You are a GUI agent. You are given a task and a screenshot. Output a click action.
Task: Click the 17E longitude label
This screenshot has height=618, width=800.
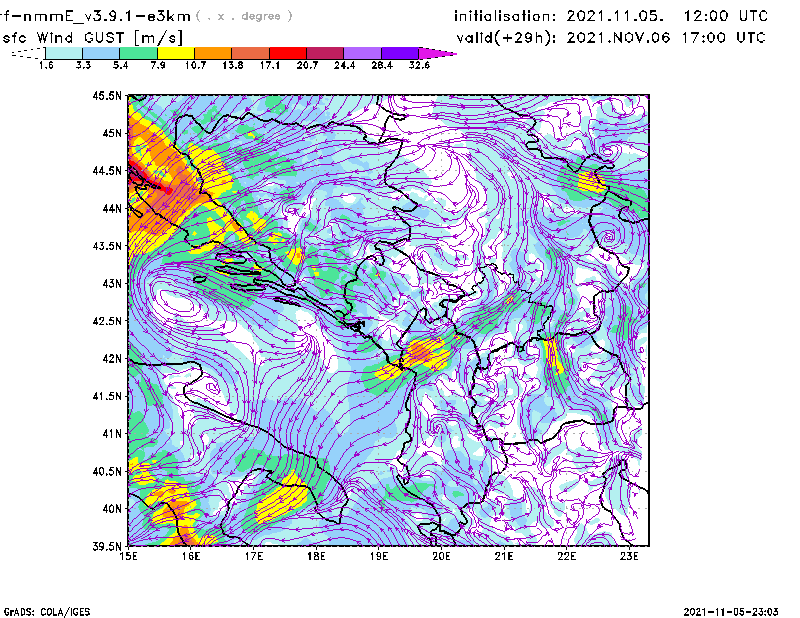coord(254,556)
